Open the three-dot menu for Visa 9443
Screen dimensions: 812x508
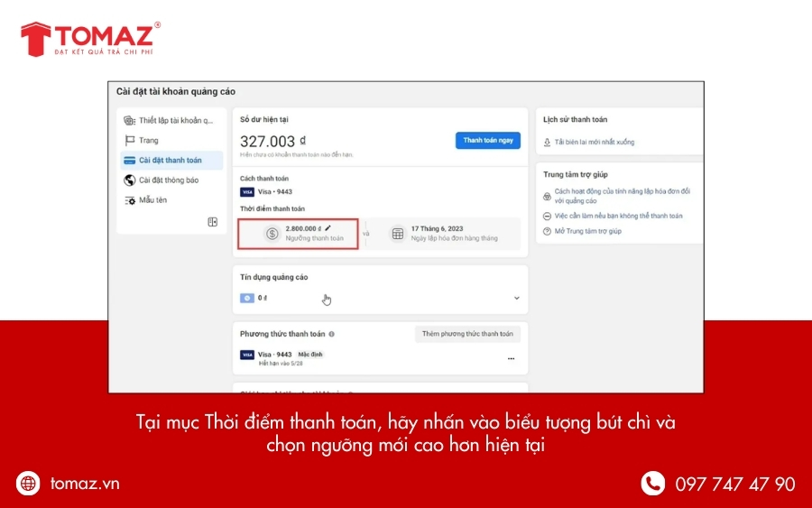click(511, 358)
